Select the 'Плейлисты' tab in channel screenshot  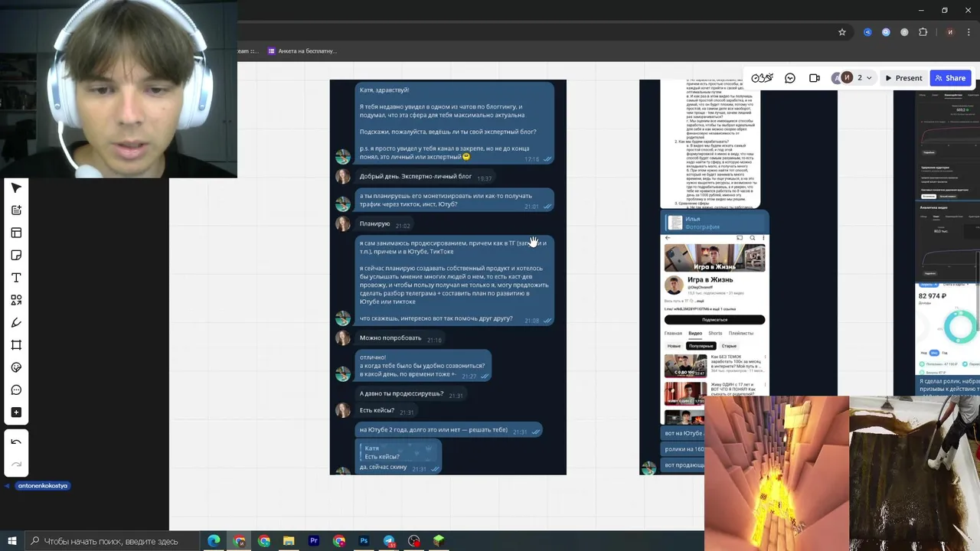pyautogui.click(x=740, y=334)
